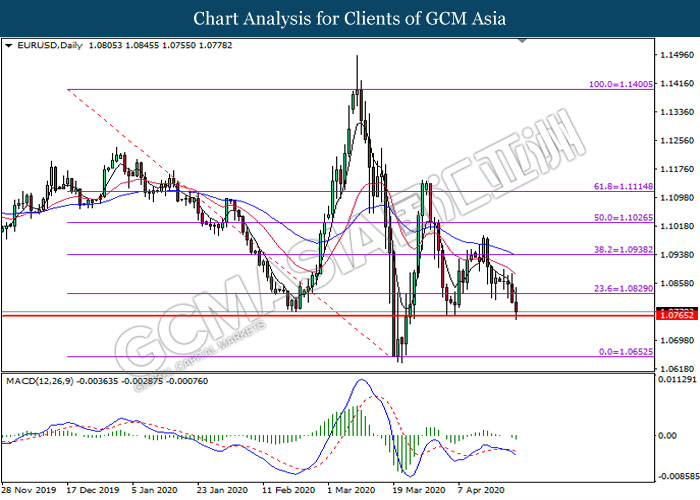Click the 1.11760 price axis value
700x500 pixels.
tap(677, 169)
